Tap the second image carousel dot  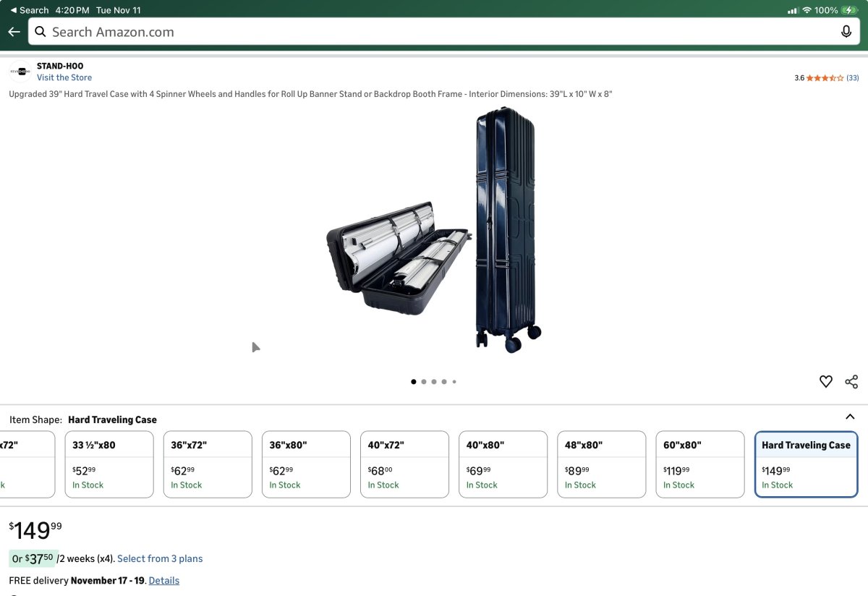(x=424, y=382)
